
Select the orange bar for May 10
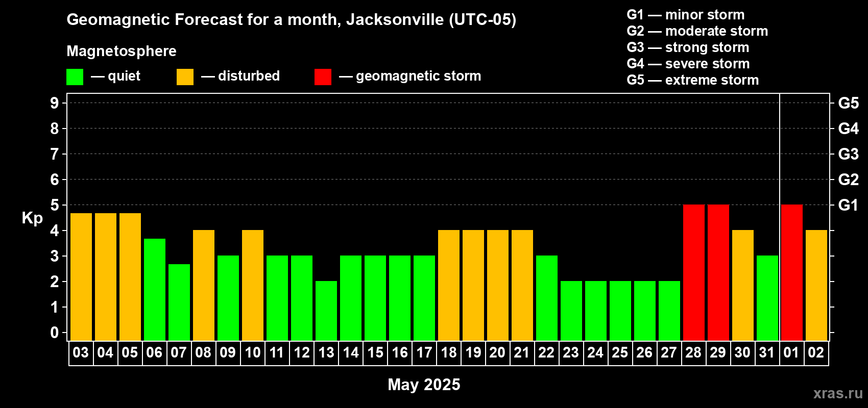[253, 286]
